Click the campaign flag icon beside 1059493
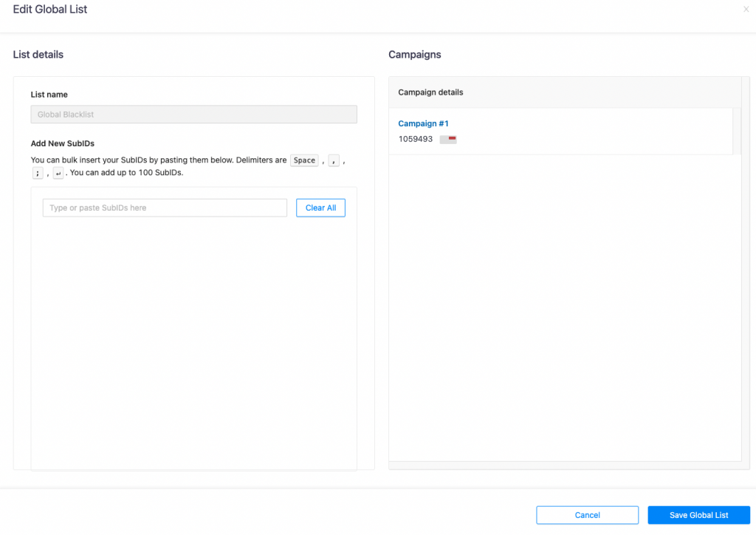This screenshot has height=535, width=756. [x=448, y=139]
